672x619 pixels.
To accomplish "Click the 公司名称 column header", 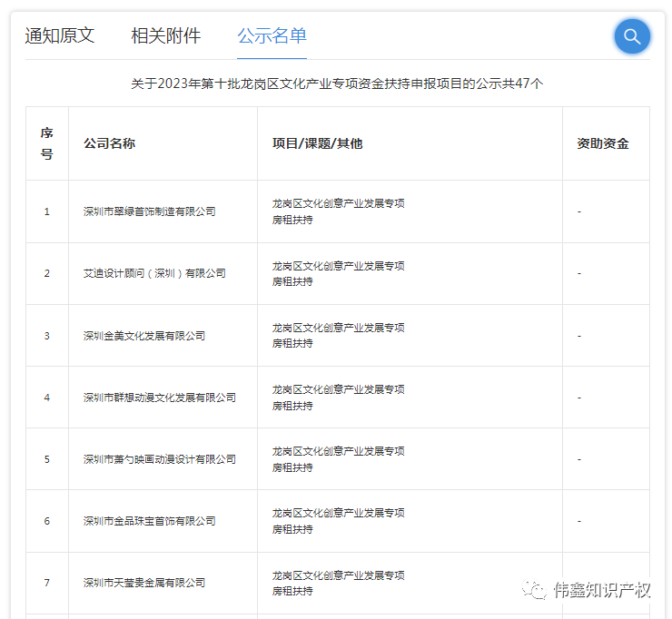I will (109, 143).
